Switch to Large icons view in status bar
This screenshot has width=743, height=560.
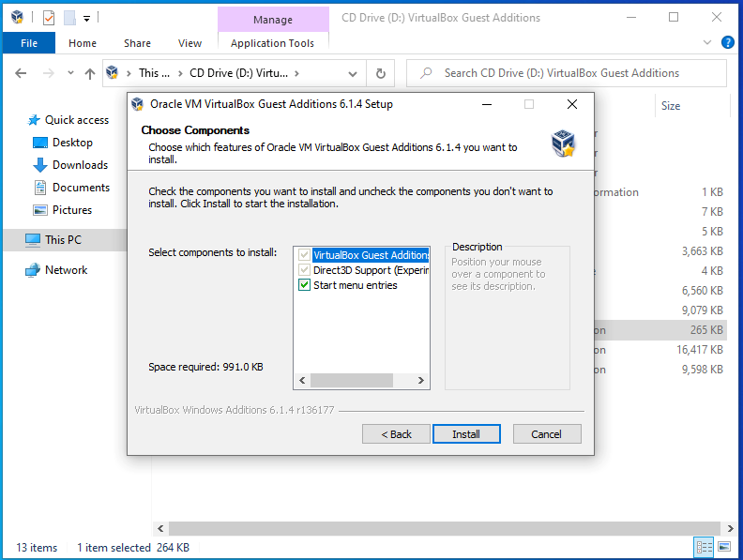pyautogui.click(x=724, y=547)
